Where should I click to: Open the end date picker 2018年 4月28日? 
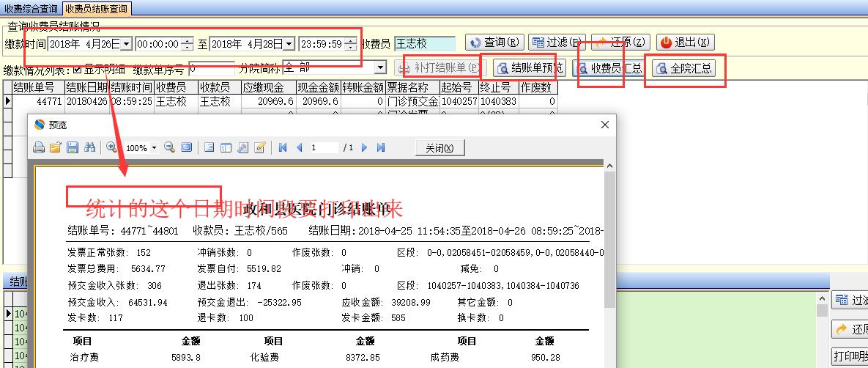click(x=289, y=44)
